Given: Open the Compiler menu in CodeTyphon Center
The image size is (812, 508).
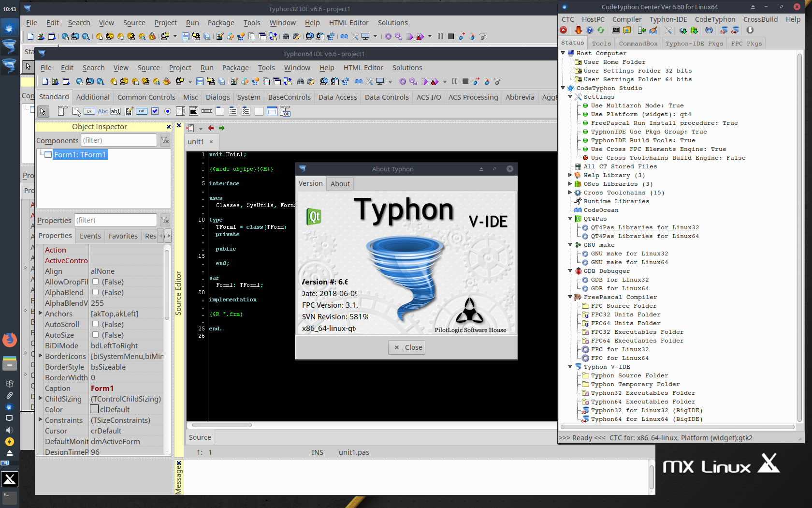Looking at the screenshot, I should (627, 19).
